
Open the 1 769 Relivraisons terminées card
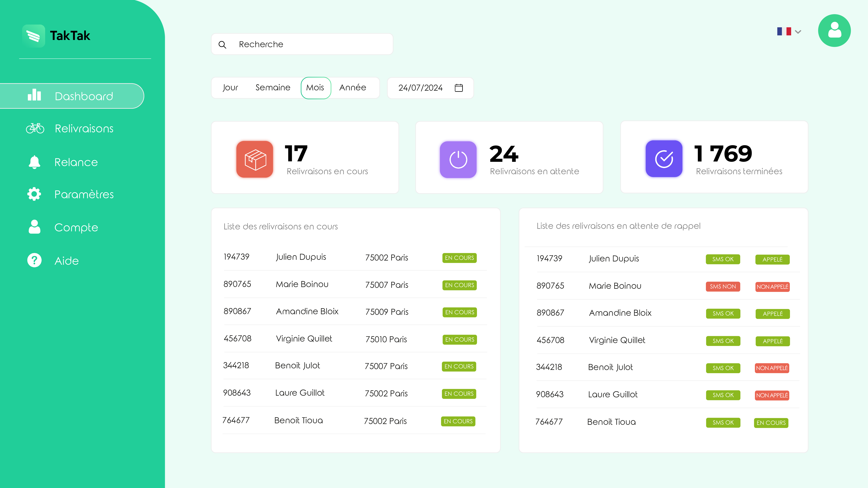click(714, 157)
